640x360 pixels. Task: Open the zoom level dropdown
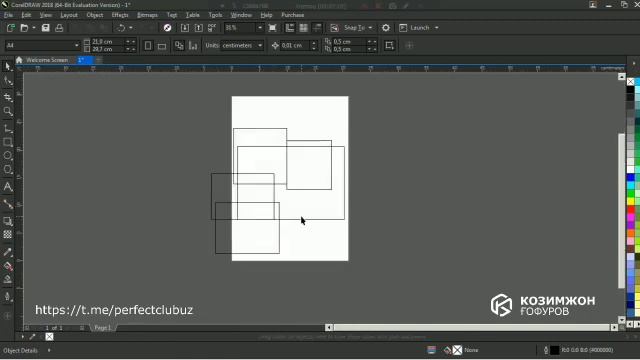click(x=260, y=28)
